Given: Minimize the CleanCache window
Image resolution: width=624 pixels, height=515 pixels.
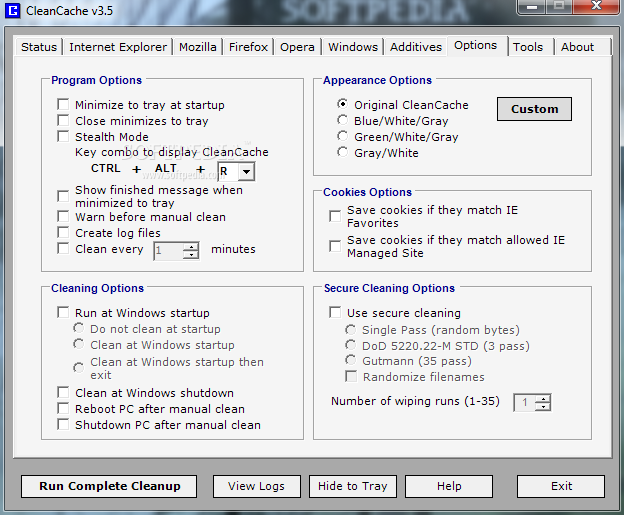Looking at the screenshot, I should click(532, 7).
